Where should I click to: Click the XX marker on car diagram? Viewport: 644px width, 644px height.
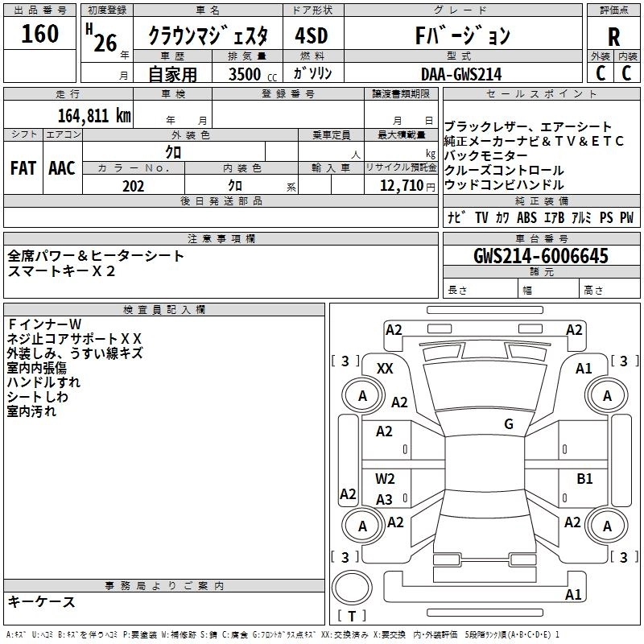point(385,368)
